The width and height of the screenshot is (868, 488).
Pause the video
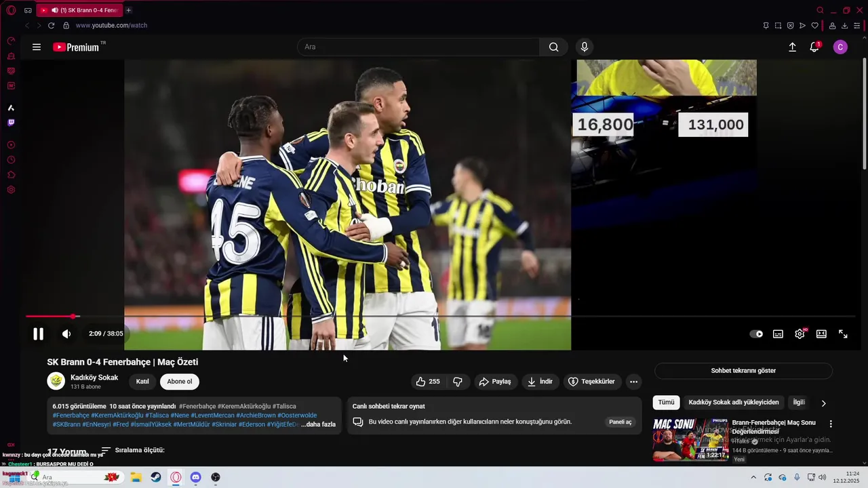click(39, 333)
